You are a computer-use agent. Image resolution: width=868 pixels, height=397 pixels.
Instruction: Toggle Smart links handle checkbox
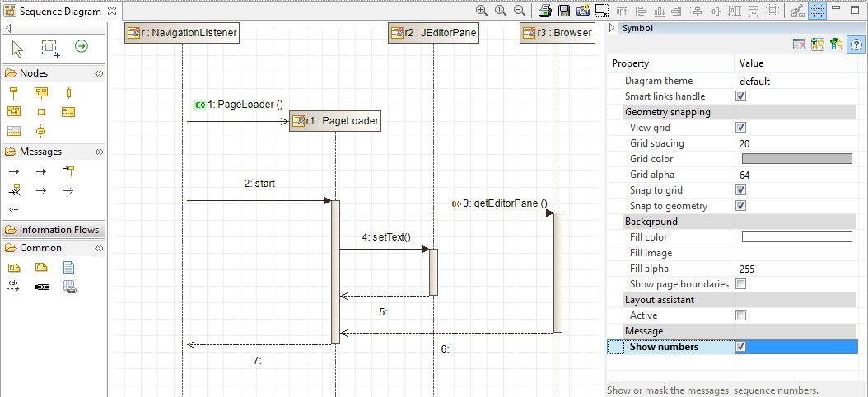click(740, 96)
